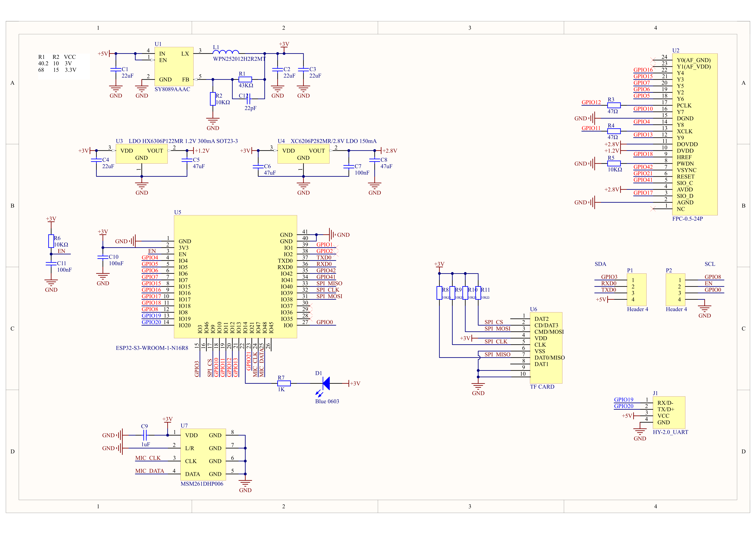This screenshot has width=756, height=534.
Task: Select the R2 10KΩ resistor below FB net
Action: pos(213,99)
